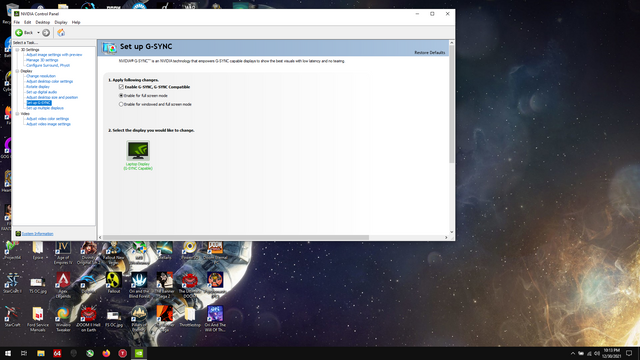Click the red 64 taskbar icon
Viewport: 640px width, 360px height.
click(57, 353)
